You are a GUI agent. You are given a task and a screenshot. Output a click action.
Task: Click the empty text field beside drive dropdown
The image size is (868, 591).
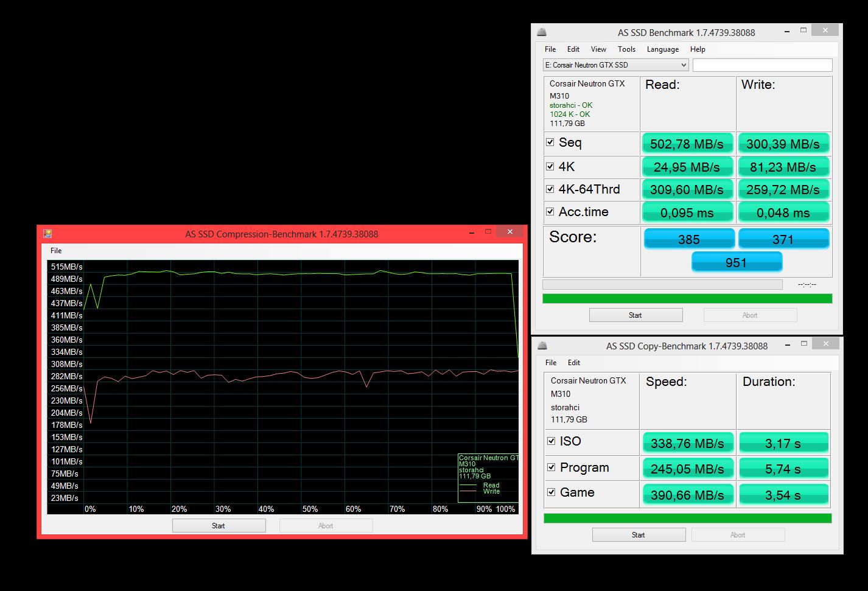(762, 65)
